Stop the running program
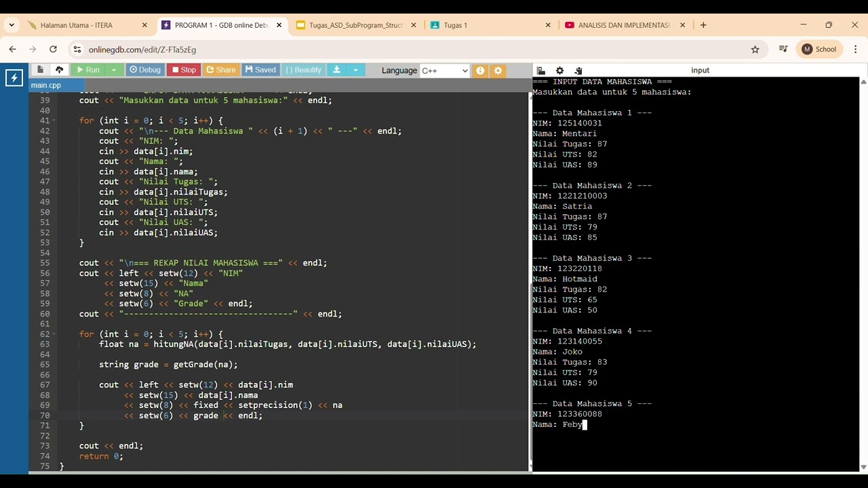Image resolution: width=868 pixels, height=488 pixels. [x=184, y=70]
